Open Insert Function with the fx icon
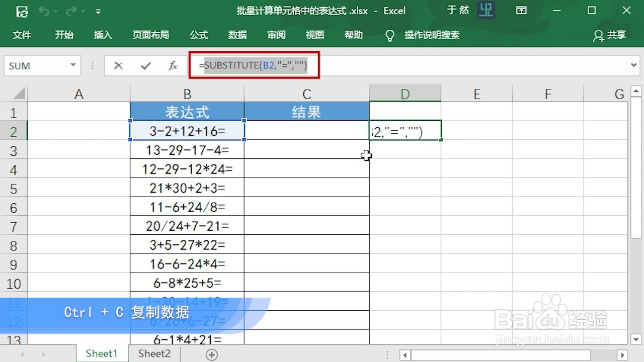This screenshot has height=362, width=644. click(x=173, y=65)
